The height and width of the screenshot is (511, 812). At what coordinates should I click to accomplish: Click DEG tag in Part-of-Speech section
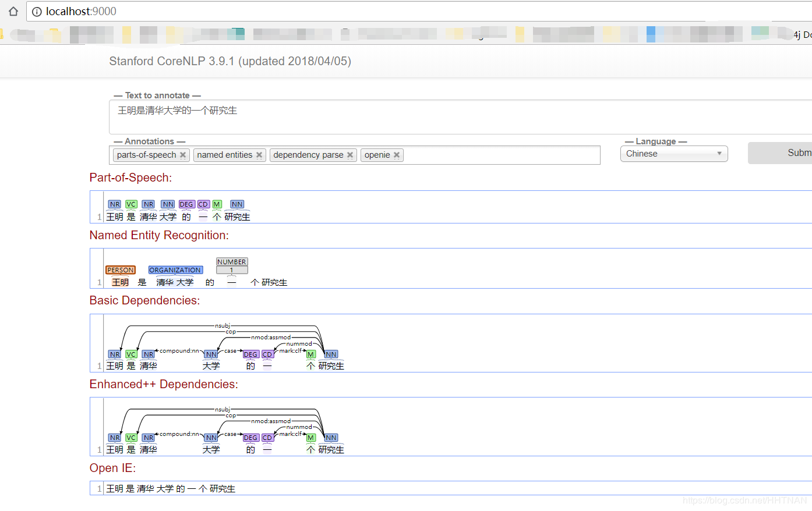(x=186, y=204)
